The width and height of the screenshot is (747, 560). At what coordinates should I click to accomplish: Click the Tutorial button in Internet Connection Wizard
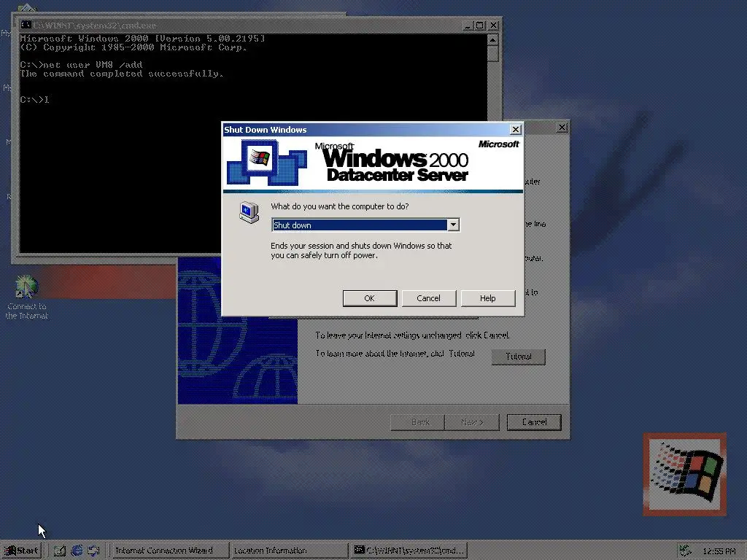click(519, 356)
